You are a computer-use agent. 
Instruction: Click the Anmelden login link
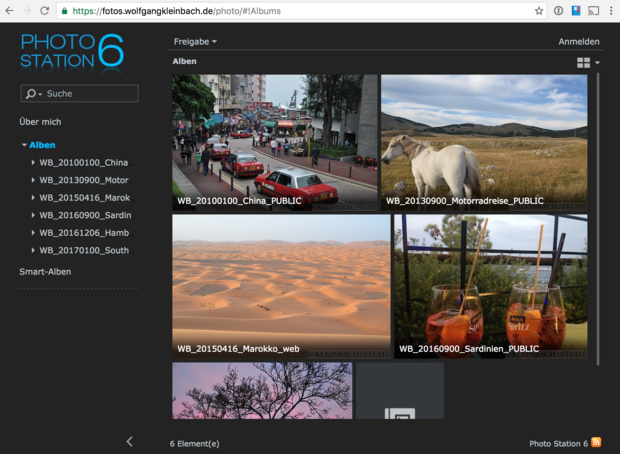tap(578, 42)
